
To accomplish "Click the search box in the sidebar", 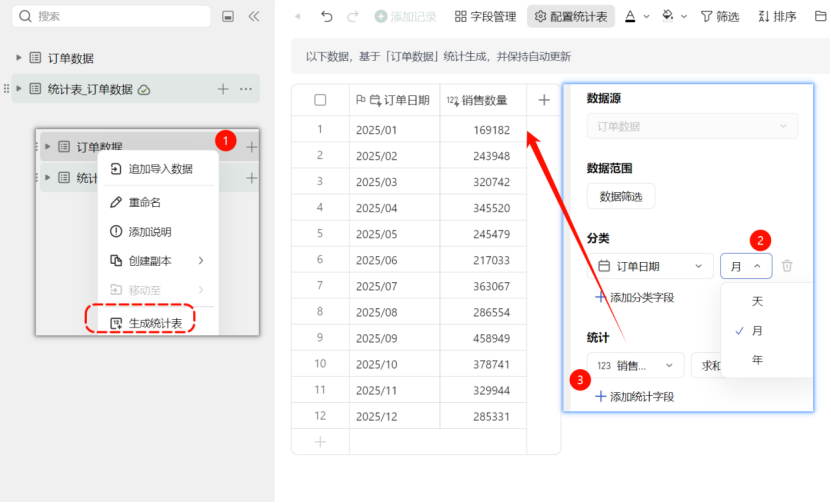I will (x=111, y=16).
